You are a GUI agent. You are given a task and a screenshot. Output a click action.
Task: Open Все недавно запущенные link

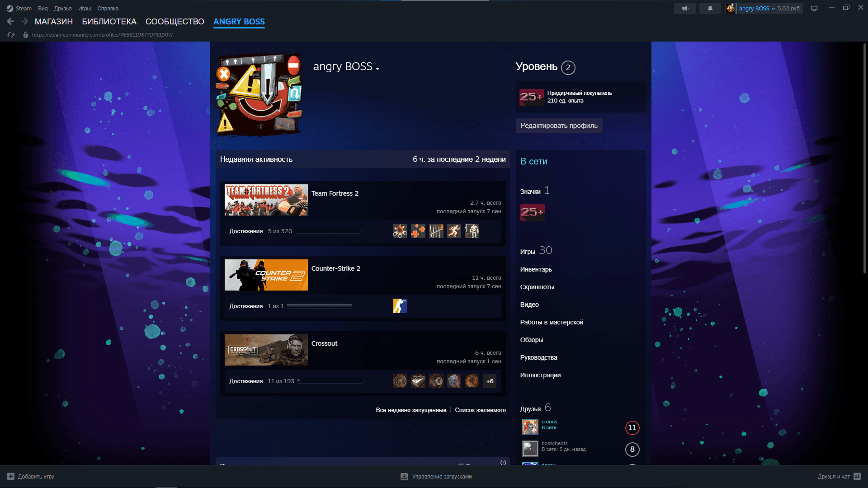(411, 410)
